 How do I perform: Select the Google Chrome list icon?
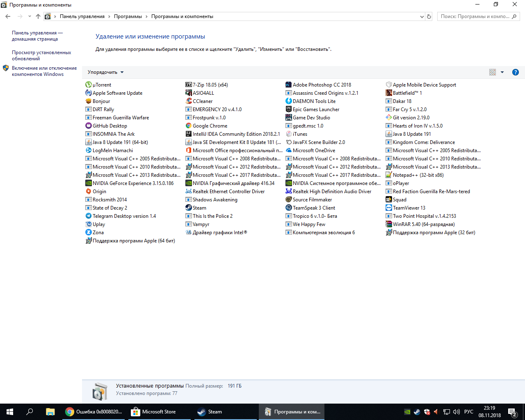189,126
